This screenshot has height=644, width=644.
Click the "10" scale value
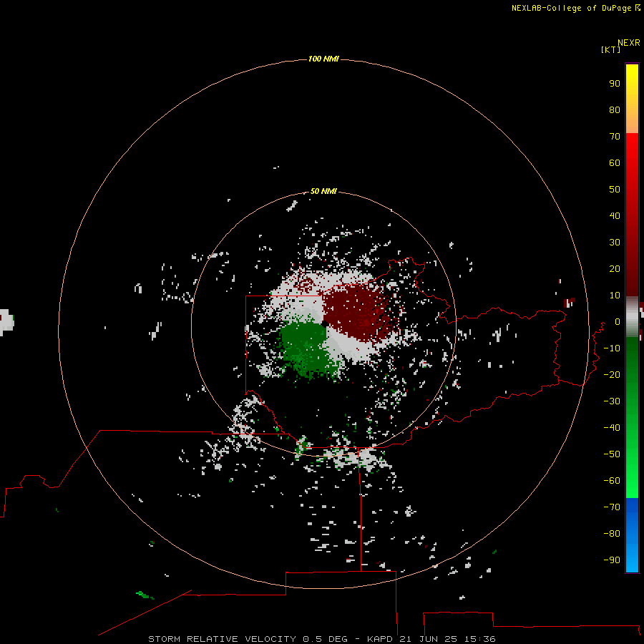tap(615, 296)
